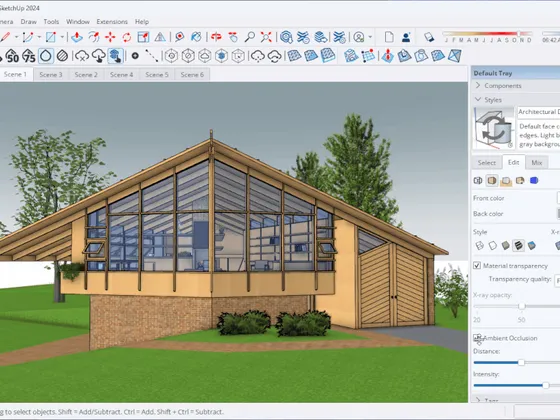This screenshot has height=420, width=560.
Task: Open the Select tab in Styles
Action: pos(487,163)
